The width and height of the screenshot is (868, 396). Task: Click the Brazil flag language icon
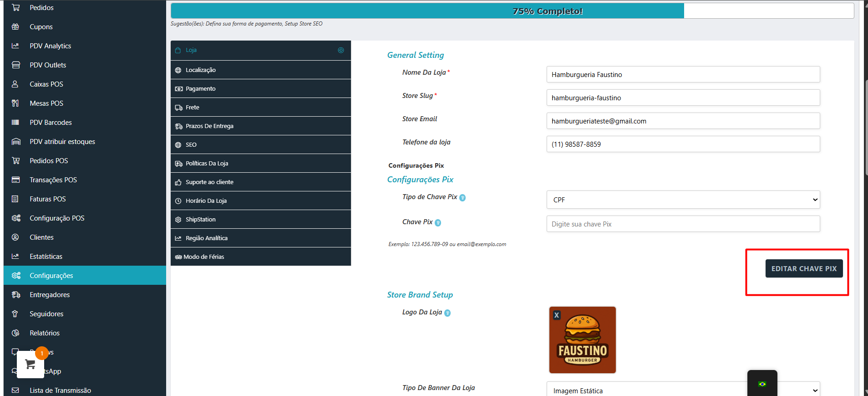click(x=762, y=384)
